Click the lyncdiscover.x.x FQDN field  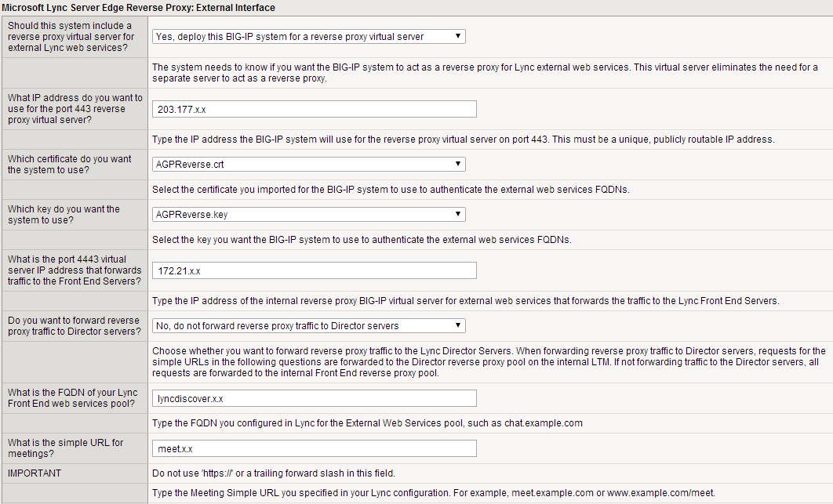click(314, 398)
